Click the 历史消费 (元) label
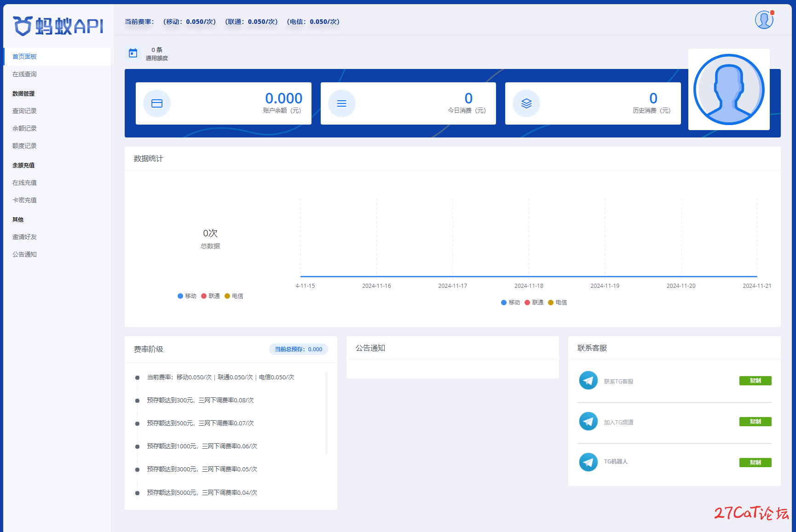 [652, 111]
